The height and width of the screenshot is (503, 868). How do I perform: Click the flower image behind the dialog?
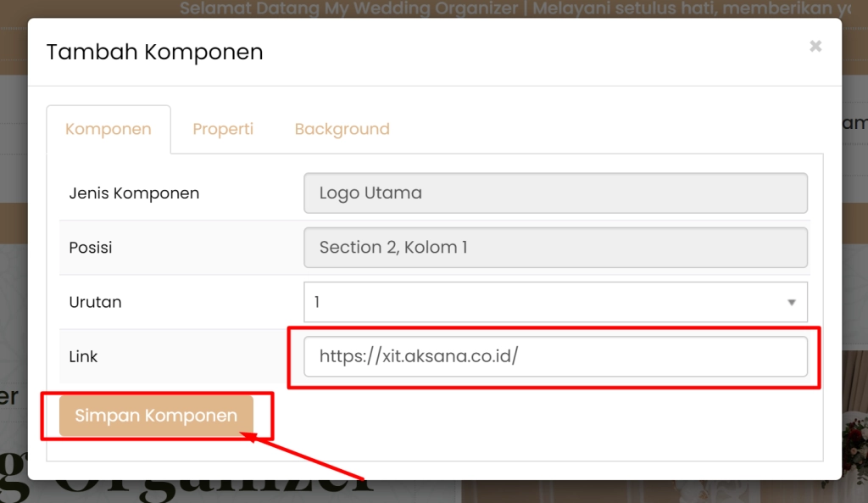[854, 441]
